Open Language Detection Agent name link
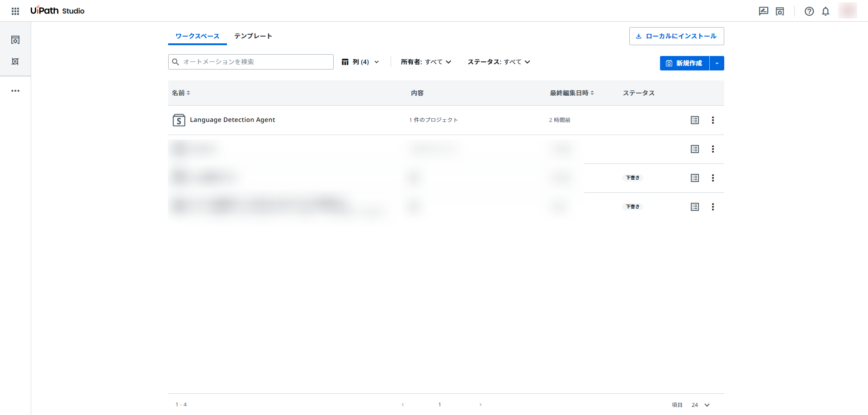Screen dimensions: 868x415 [x=232, y=120]
